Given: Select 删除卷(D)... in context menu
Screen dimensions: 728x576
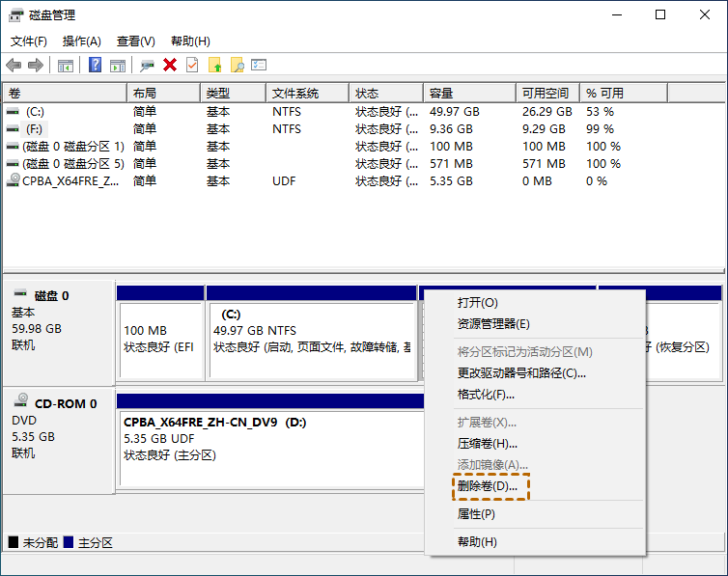Looking at the screenshot, I should [488, 487].
